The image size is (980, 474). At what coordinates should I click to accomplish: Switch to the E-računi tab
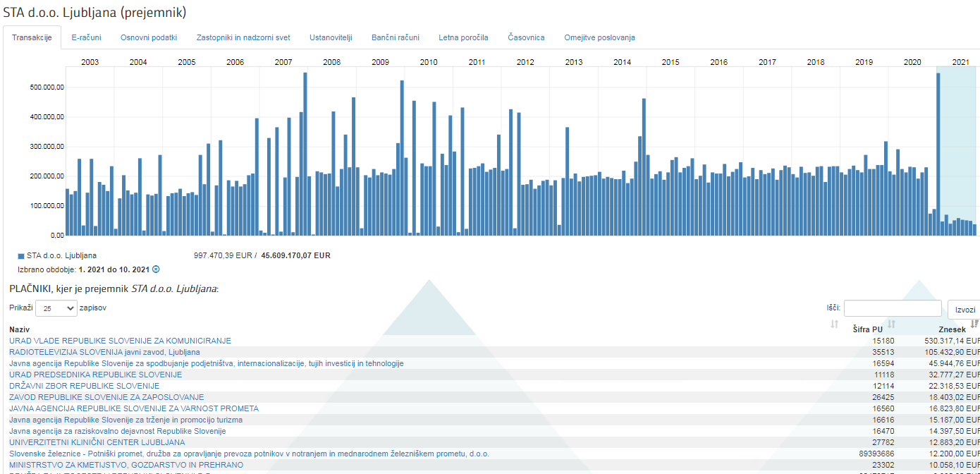(86, 37)
